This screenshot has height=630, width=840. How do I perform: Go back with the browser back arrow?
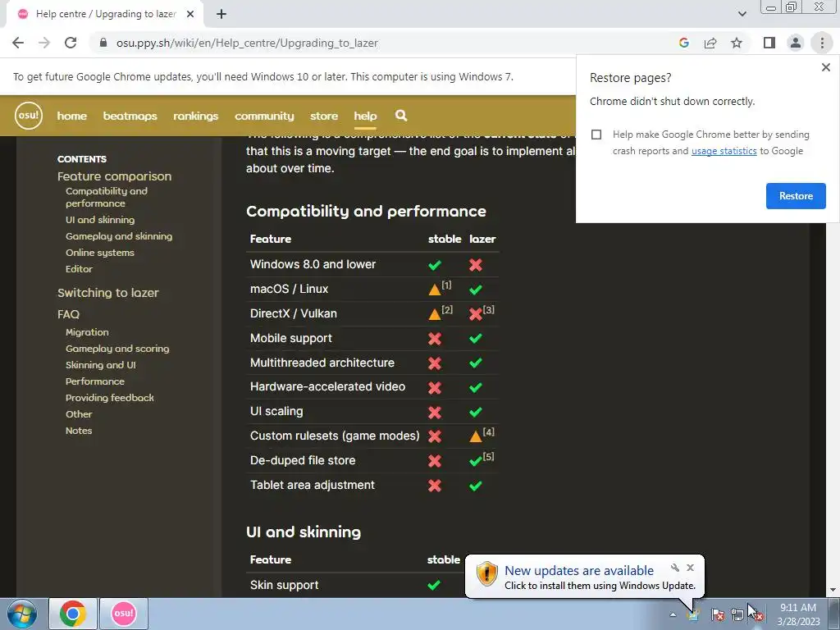tap(18, 43)
